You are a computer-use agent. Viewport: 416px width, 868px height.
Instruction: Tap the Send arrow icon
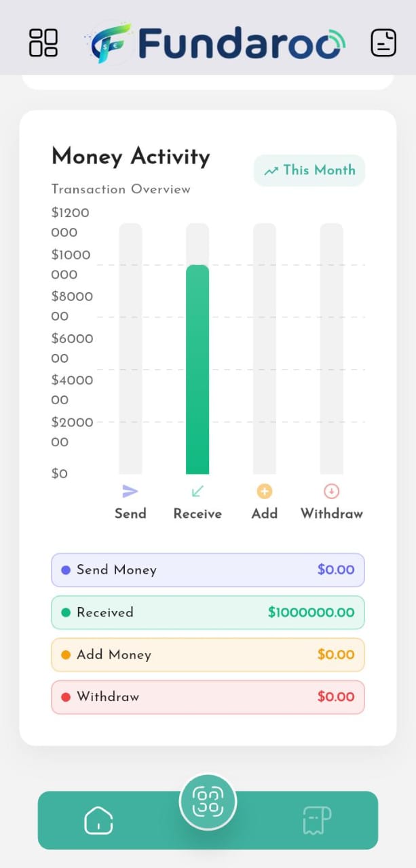[130, 492]
